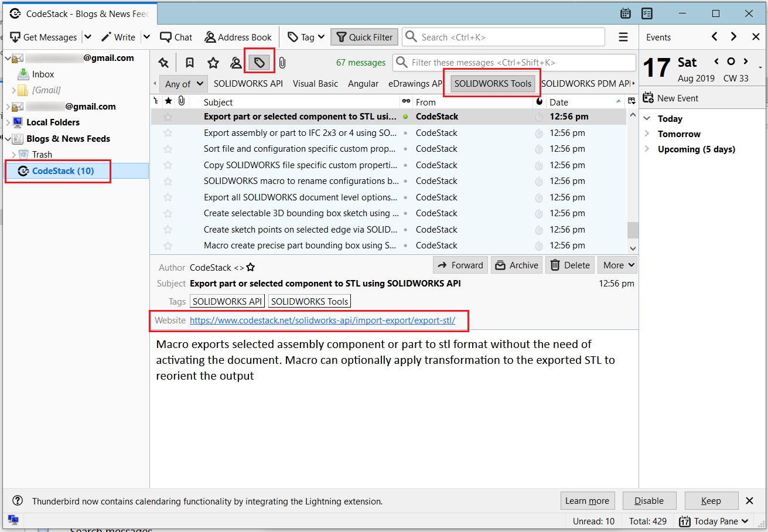Mark 'Export all SOLIDWORKS document' message as junk
The height and width of the screenshot is (532, 768).
pyautogui.click(x=540, y=197)
